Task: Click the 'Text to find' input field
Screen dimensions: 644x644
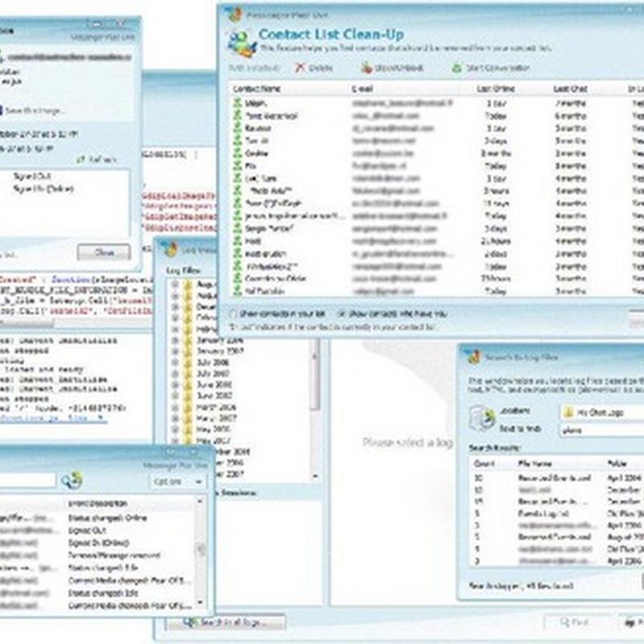Action: click(x=604, y=429)
